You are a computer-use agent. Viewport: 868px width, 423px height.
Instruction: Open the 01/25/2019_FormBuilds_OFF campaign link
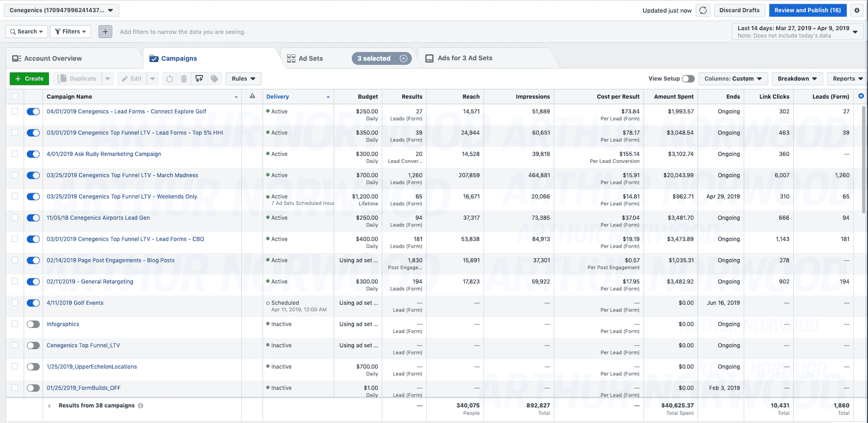(x=84, y=388)
